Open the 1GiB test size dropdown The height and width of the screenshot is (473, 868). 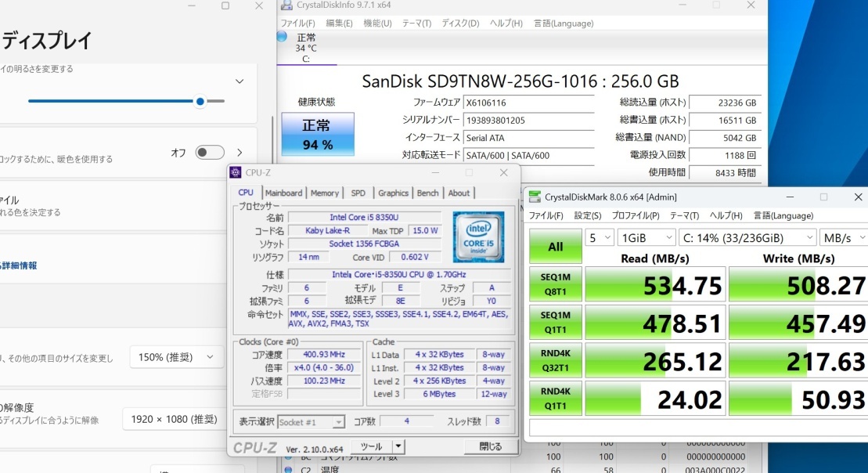[646, 237]
